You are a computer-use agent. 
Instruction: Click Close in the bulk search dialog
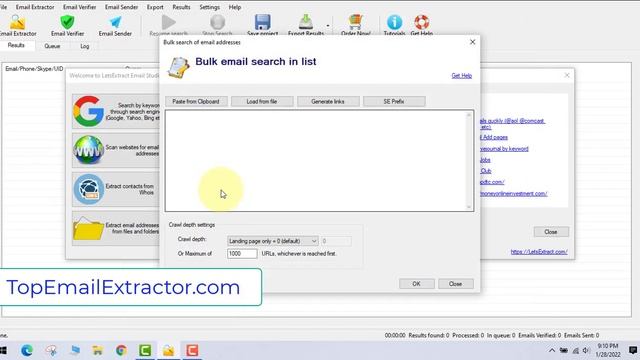click(456, 284)
